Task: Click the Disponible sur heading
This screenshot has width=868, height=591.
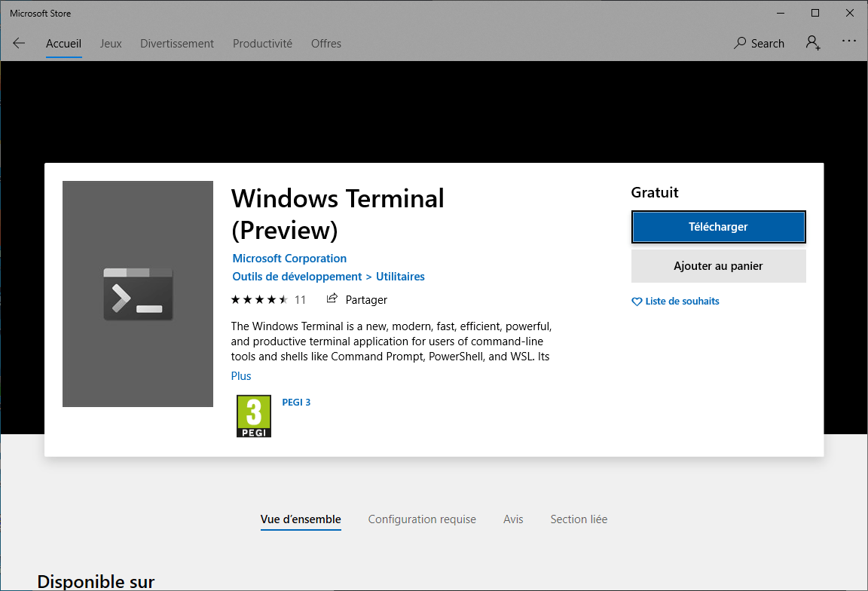Action: coord(96,581)
